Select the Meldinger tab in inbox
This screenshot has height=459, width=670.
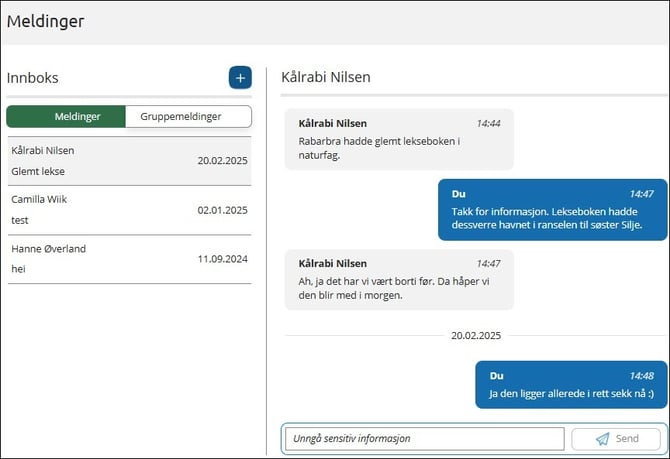67,116
